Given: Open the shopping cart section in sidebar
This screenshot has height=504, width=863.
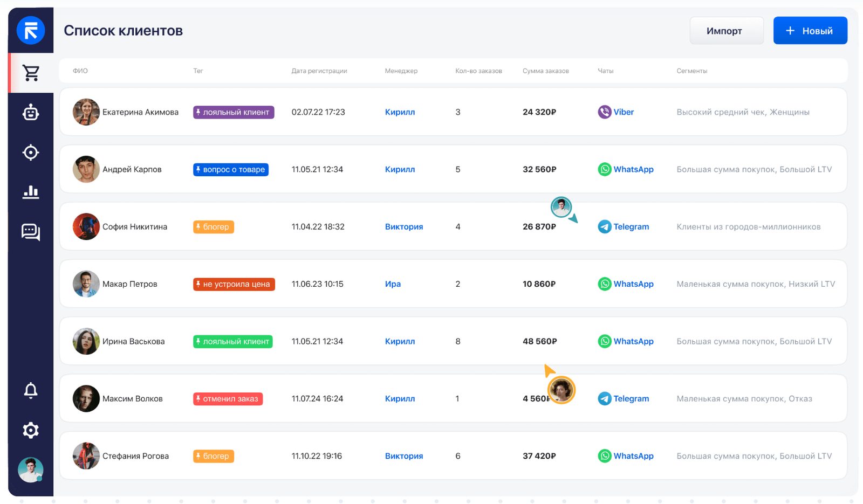Looking at the screenshot, I should [31, 73].
